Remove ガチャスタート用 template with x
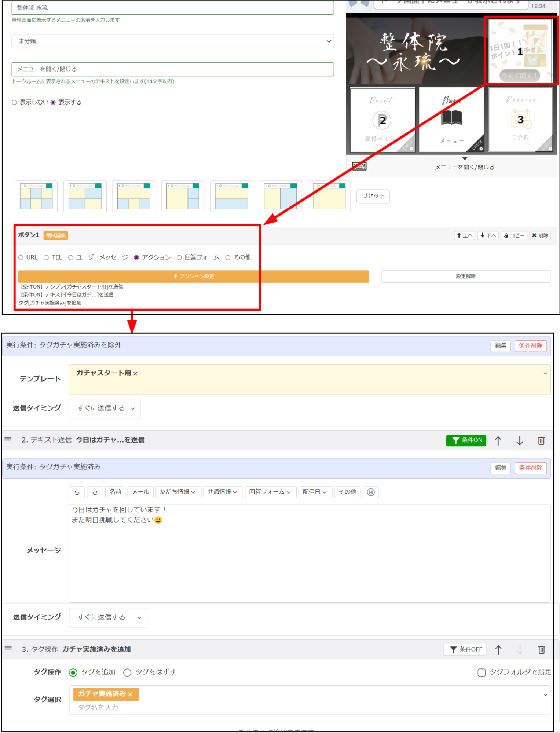This screenshot has height=733, width=560. click(x=135, y=374)
